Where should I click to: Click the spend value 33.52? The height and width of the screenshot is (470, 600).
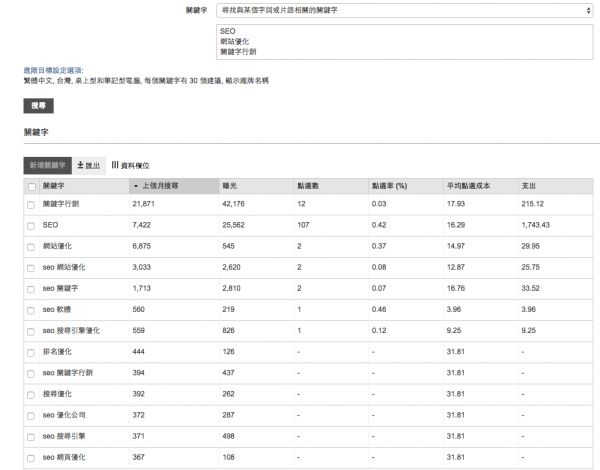coord(530,288)
